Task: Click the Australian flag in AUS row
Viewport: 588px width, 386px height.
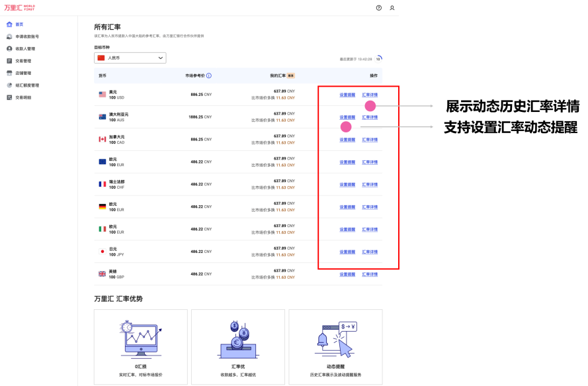Action: click(103, 117)
